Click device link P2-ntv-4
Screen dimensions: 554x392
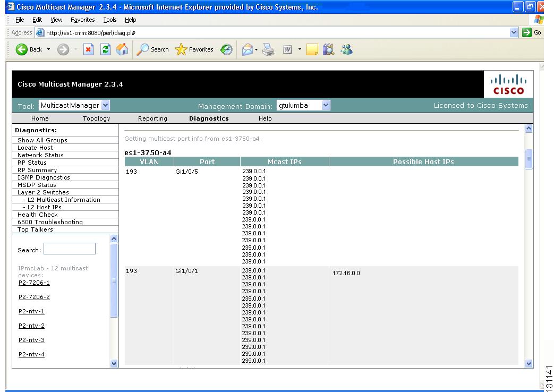[31, 354]
